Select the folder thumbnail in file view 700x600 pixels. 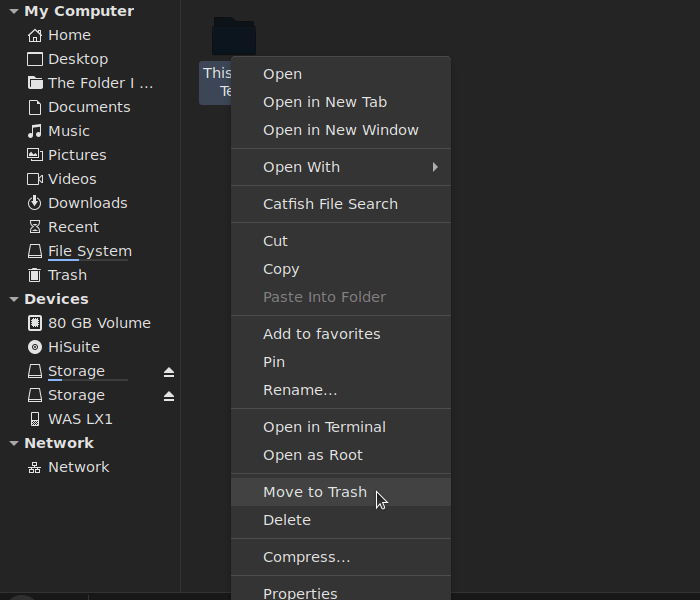point(234,38)
